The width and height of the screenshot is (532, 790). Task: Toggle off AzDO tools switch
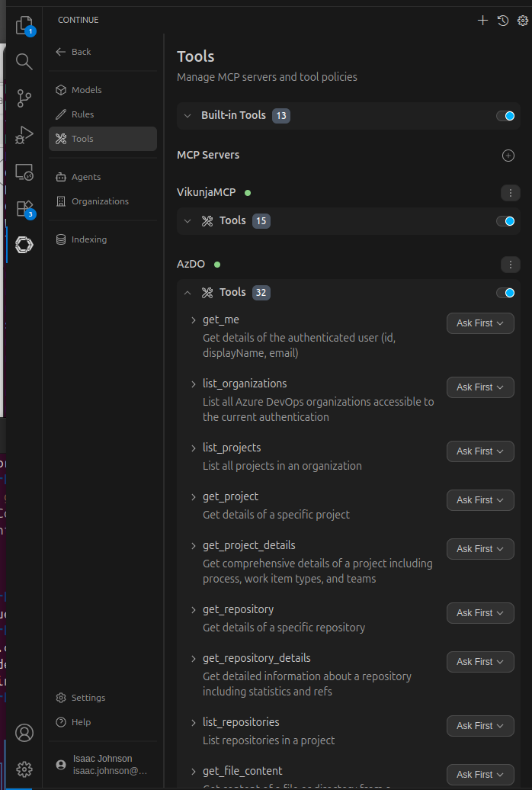[505, 293]
